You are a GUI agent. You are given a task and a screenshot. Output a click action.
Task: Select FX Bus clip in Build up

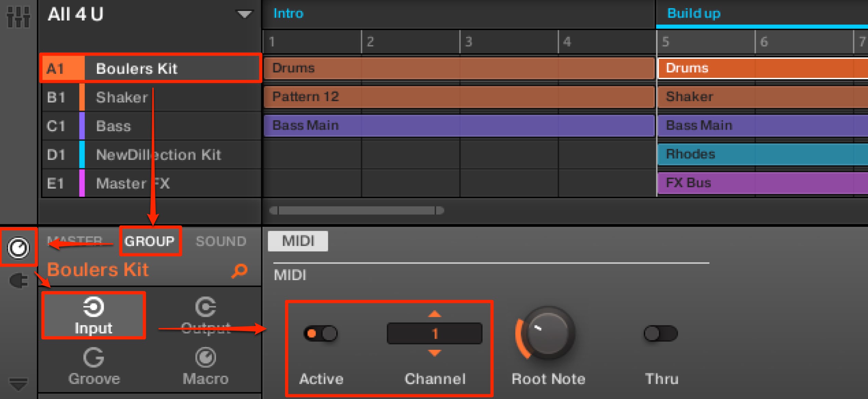[763, 183]
